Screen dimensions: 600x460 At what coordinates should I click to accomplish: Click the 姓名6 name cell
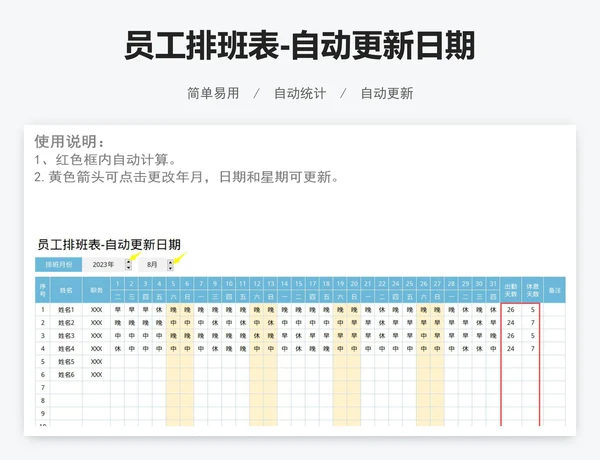pyautogui.click(x=66, y=375)
